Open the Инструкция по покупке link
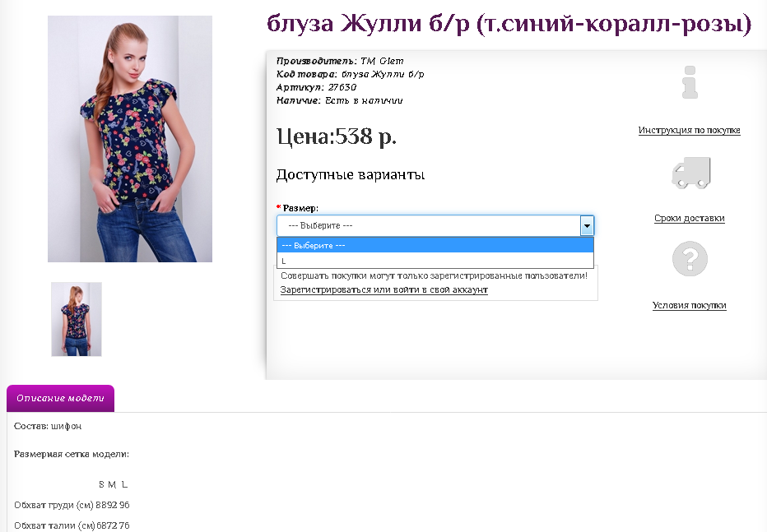 pyautogui.click(x=689, y=130)
